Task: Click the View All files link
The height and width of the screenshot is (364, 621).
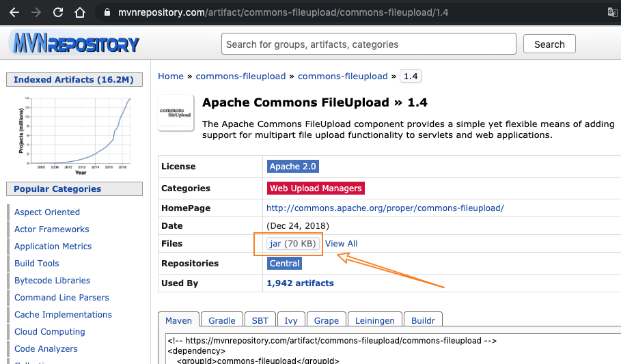Action: click(341, 244)
